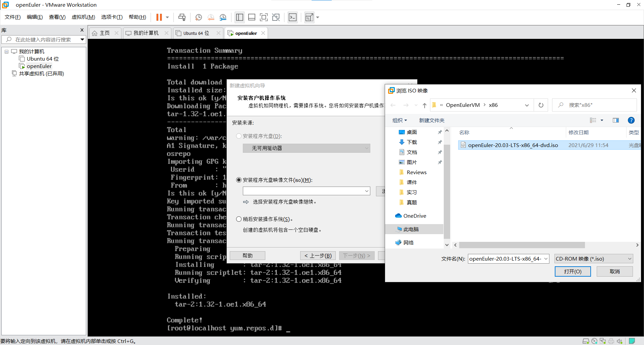Open the ISO file path dropdown
This screenshot has height=345, width=644.
tap(366, 191)
